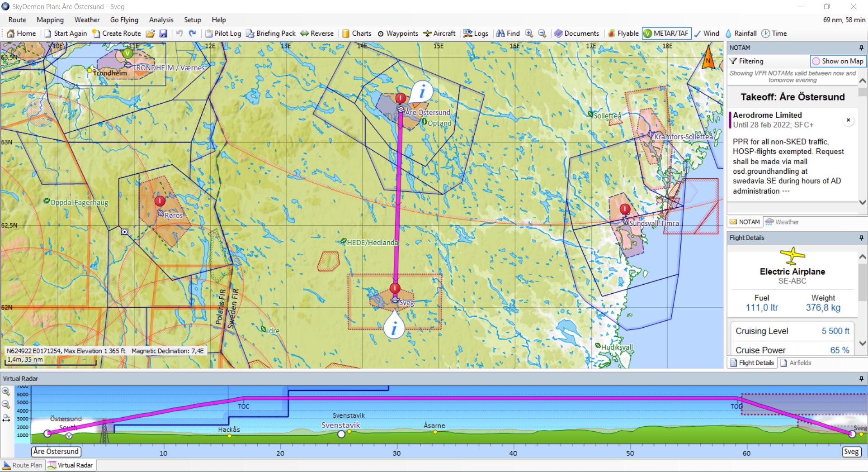Toggle the Wind overlay

707,33
